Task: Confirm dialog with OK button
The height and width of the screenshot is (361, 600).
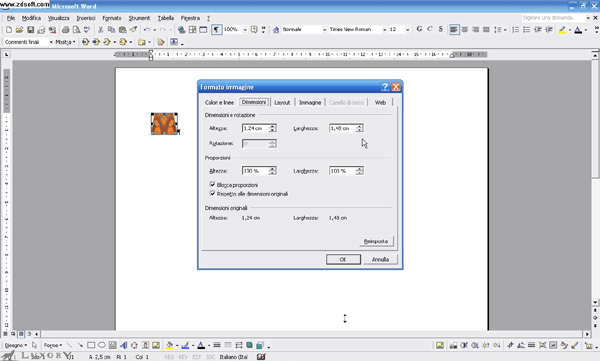Action: pos(343,259)
